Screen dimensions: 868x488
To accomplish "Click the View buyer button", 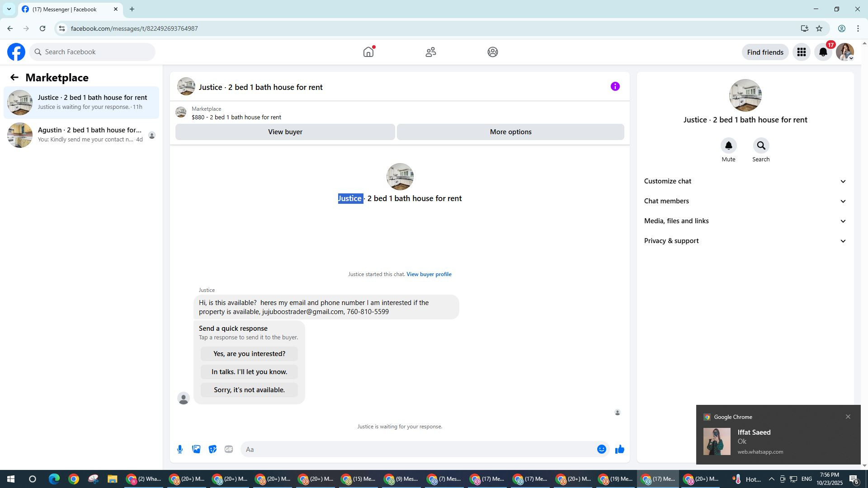I will (285, 132).
